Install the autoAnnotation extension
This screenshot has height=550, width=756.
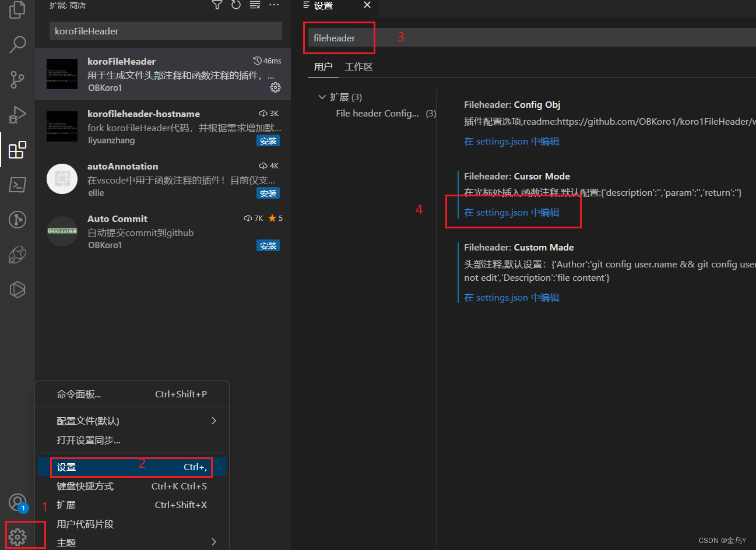[x=268, y=193]
